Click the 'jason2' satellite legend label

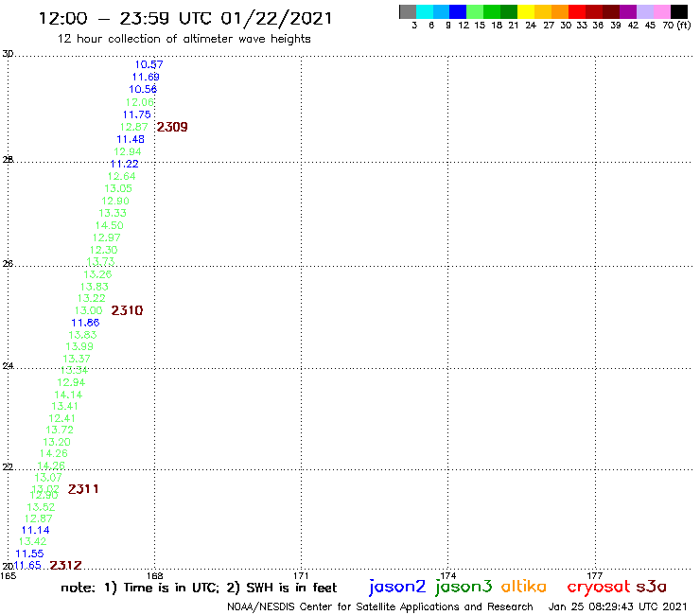click(x=397, y=587)
